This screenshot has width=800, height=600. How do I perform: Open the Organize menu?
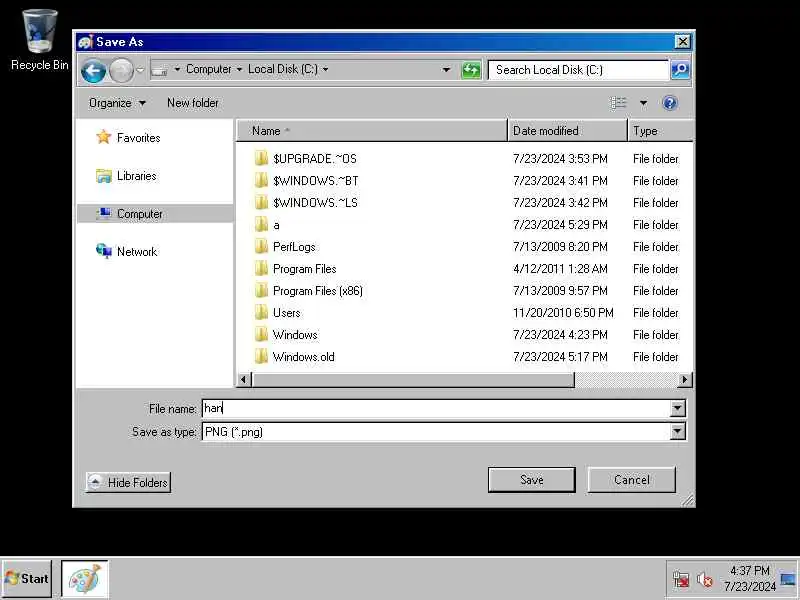[x=117, y=103]
